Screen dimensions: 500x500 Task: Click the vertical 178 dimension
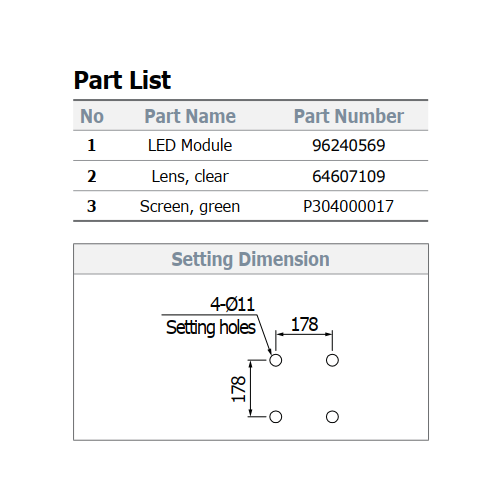[238, 389]
